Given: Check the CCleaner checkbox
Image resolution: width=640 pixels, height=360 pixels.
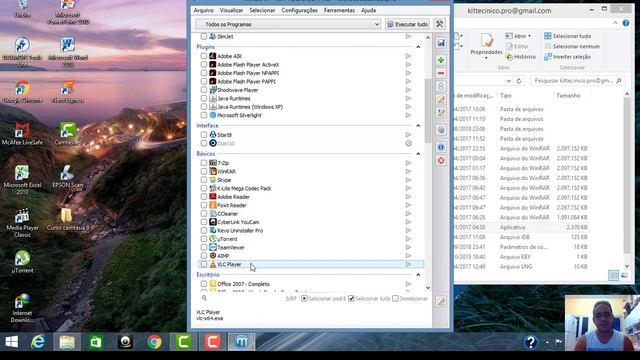Looking at the screenshot, I should pyautogui.click(x=204, y=214).
